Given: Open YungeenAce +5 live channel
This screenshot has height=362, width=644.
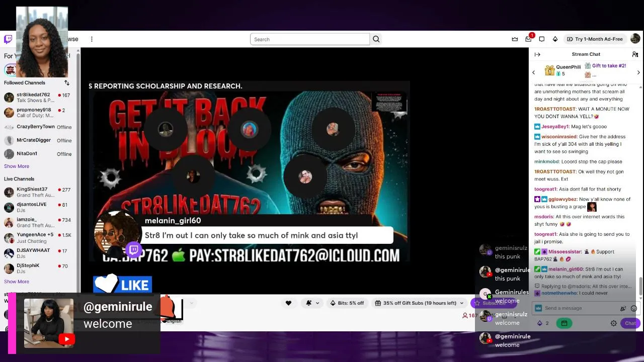Looking at the screenshot, I should coord(38,238).
